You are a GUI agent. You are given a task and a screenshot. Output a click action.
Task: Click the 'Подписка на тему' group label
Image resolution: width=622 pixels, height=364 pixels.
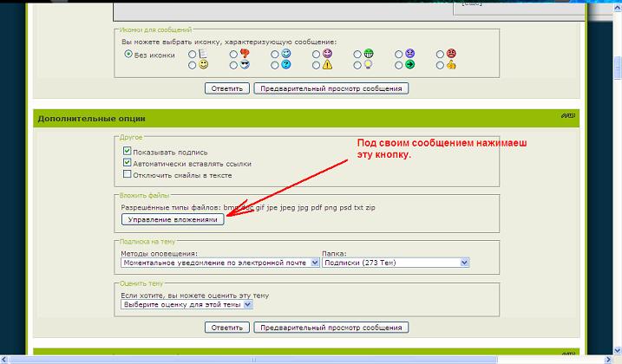147,242
